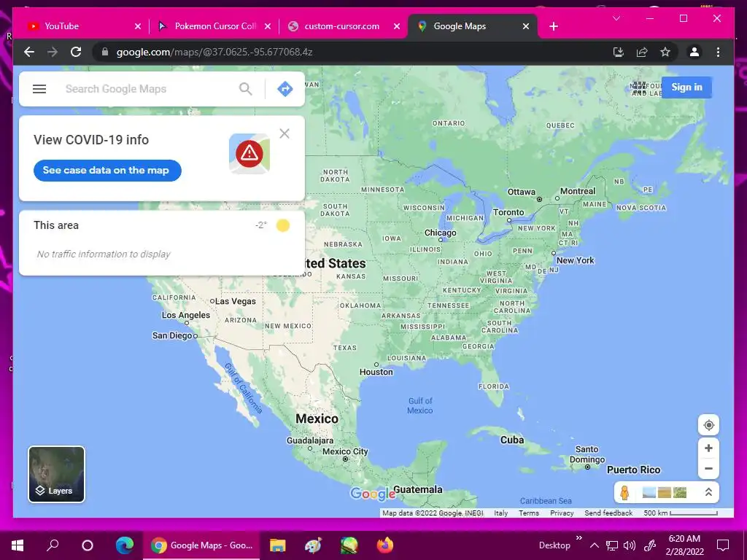Image resolution: width=747 pixels, height=560 pixels.
Task: Click the Sign in button
Action: 686,87
